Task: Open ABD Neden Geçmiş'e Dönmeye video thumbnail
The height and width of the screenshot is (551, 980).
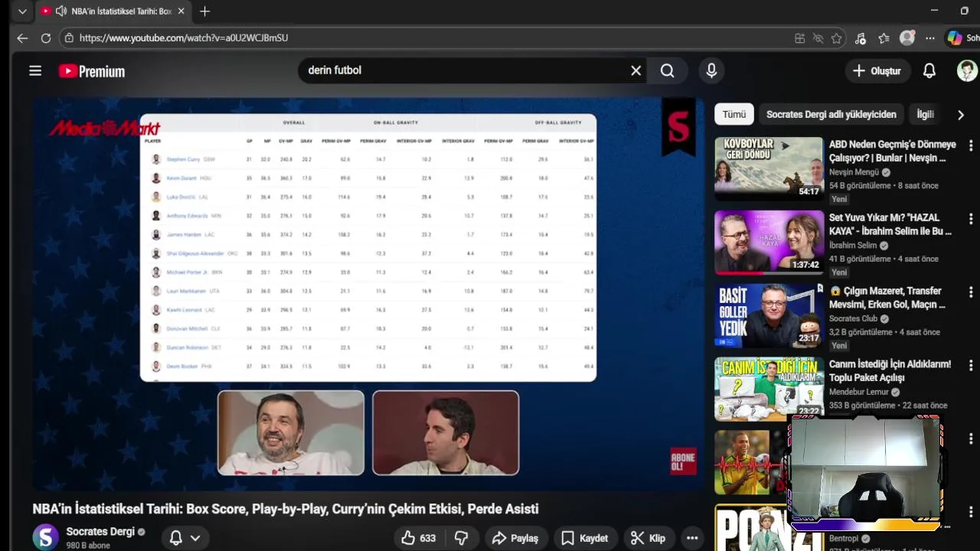Action: pyautogui.click(x=769, y=168)
